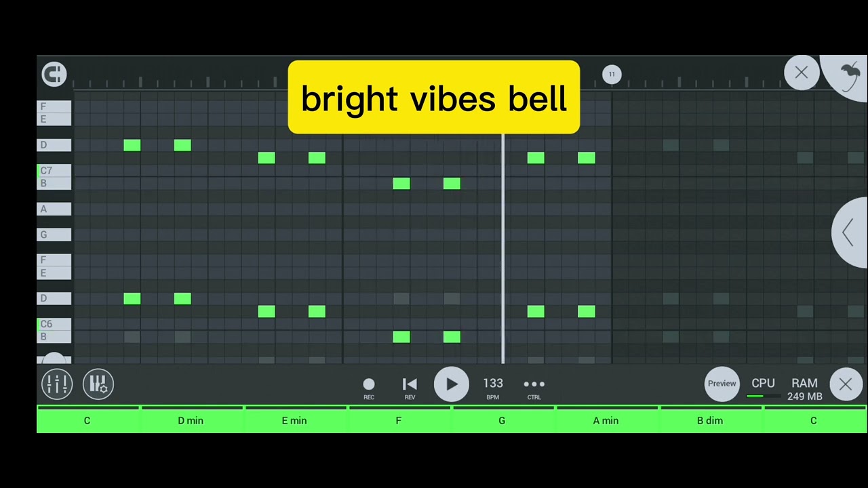Open the keyboard settings icon

click(98, 384)
